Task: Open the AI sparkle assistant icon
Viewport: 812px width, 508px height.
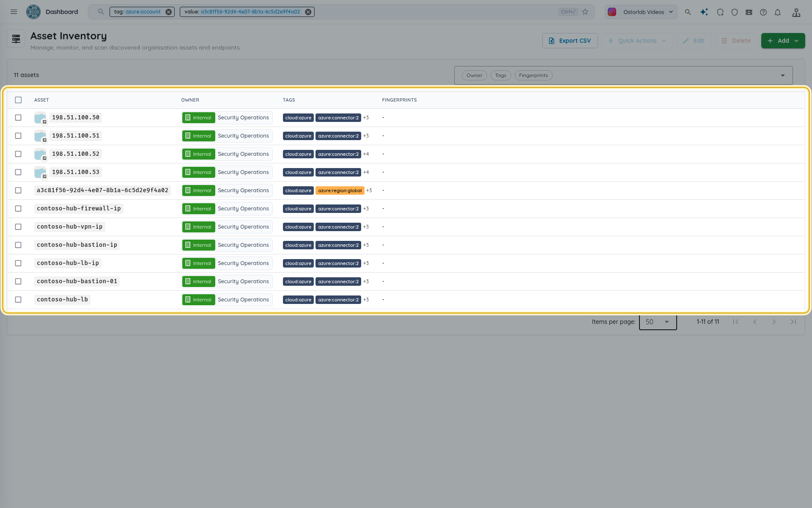Action: [x=704, y=12]
